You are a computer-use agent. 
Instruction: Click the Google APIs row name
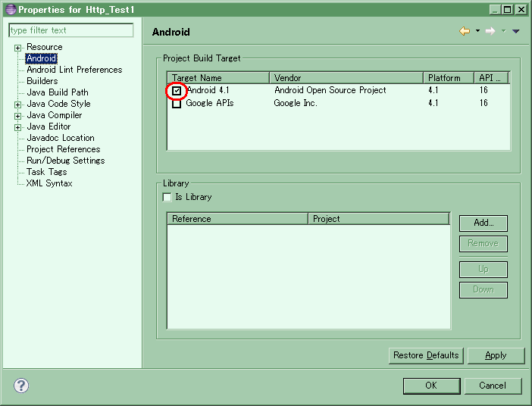(x=210, y=103)
